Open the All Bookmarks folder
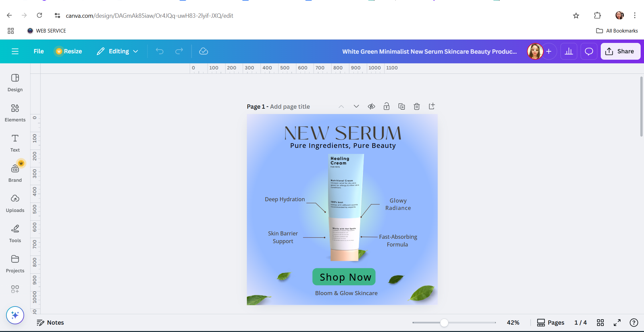This screenshot has width=644, height=332. coord(617,31)
